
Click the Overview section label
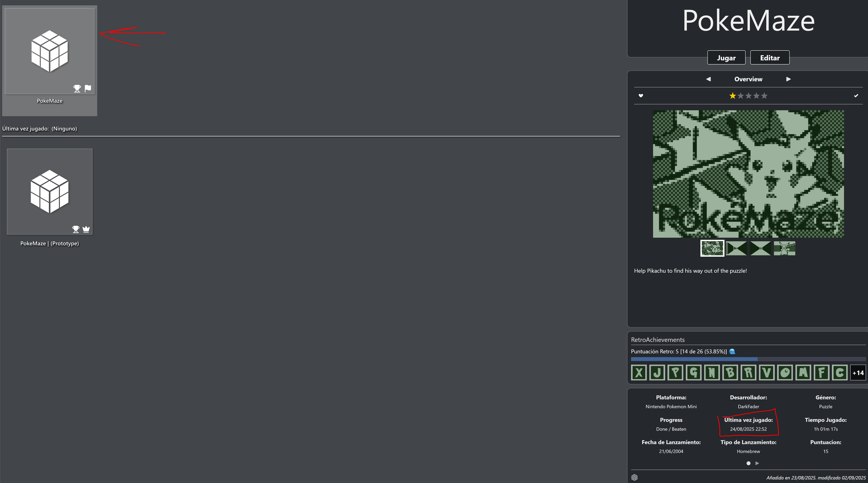coord(748,79)
